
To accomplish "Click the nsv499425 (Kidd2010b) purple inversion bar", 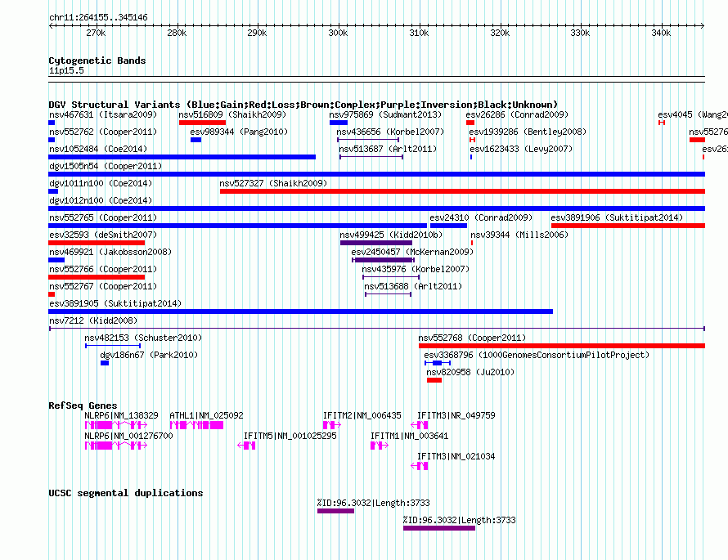I will (376, 243).
